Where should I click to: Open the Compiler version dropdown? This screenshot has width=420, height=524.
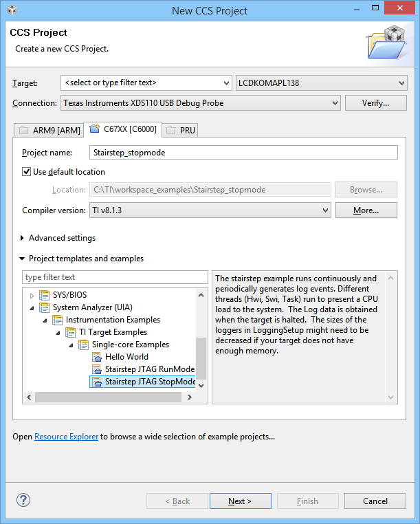click(x=325, y=210)
